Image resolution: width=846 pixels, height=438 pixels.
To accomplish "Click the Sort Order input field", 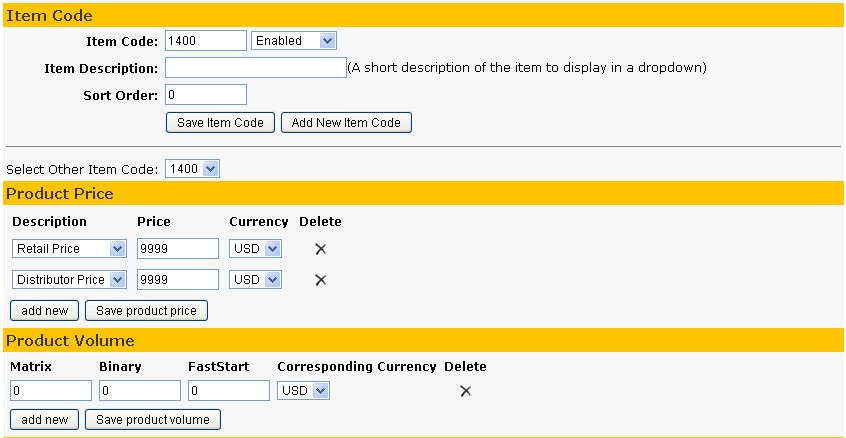I will (x=206, y=94).
